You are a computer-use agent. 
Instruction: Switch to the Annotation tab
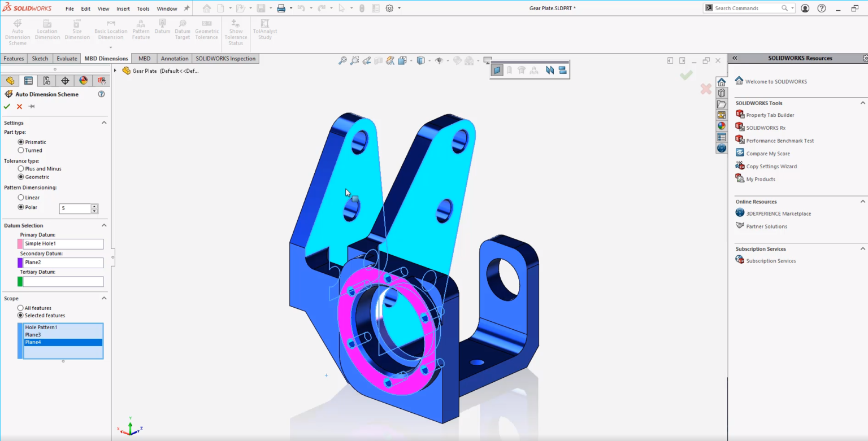(174, 58)
